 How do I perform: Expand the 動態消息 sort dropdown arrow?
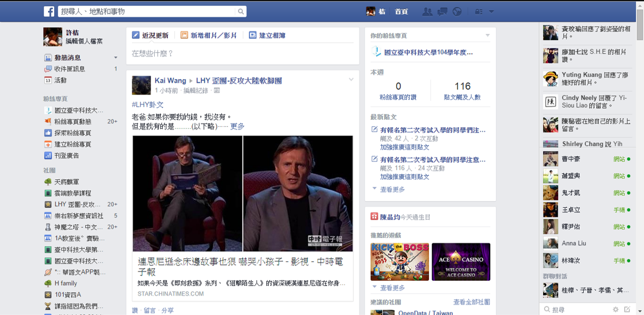[x=116, y=58]
